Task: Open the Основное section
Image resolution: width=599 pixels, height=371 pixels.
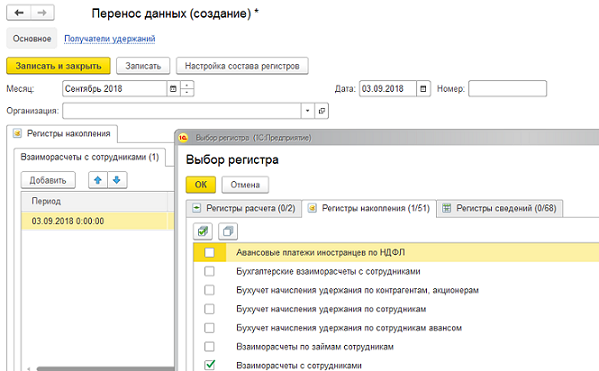Action: pos(32,39)
